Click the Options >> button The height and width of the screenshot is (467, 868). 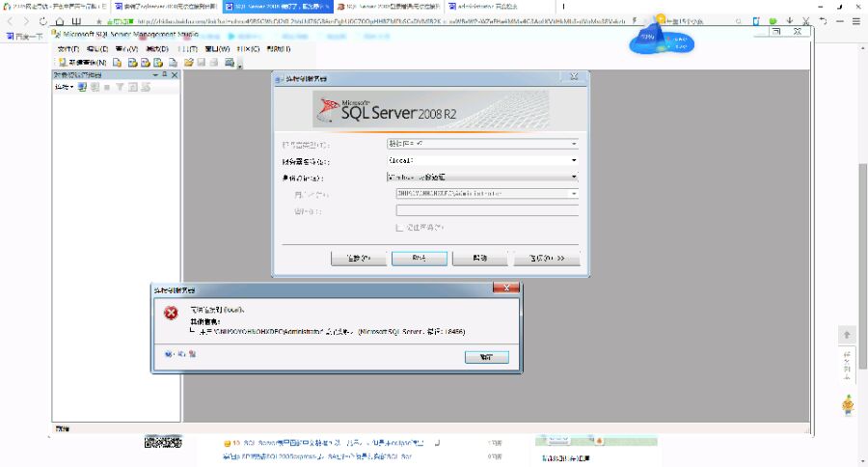point(547,259)
